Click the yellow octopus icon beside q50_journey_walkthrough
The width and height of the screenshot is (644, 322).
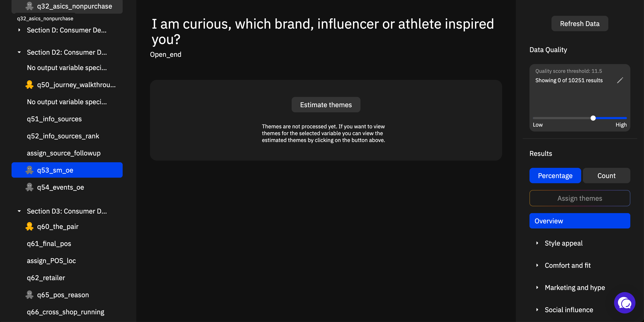29,85
